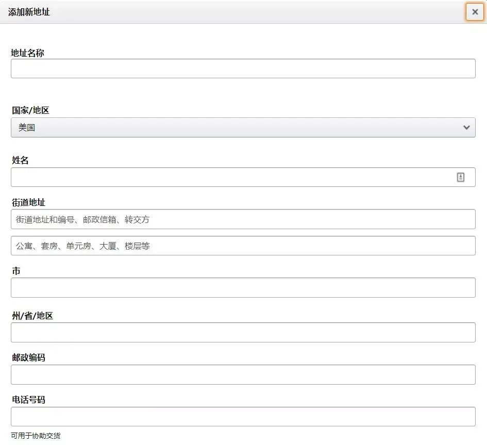Click the 国家/地区 field label
The image size is (487, 448).
click(30, 110)
